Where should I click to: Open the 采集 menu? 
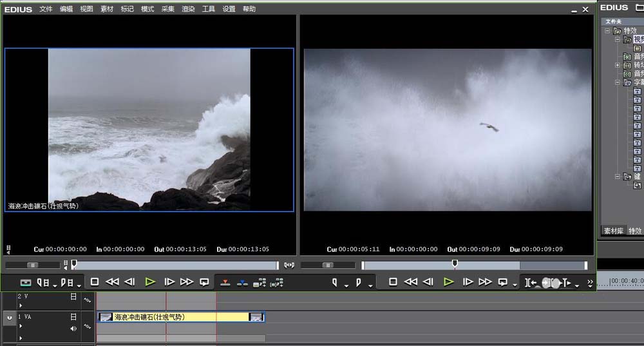point(167,9)
